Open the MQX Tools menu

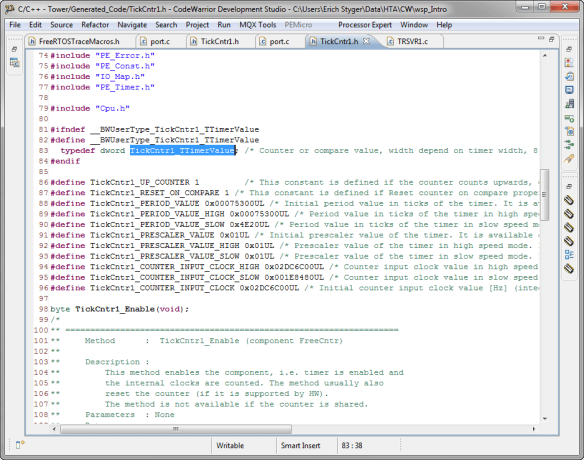(x=258, y=25)
